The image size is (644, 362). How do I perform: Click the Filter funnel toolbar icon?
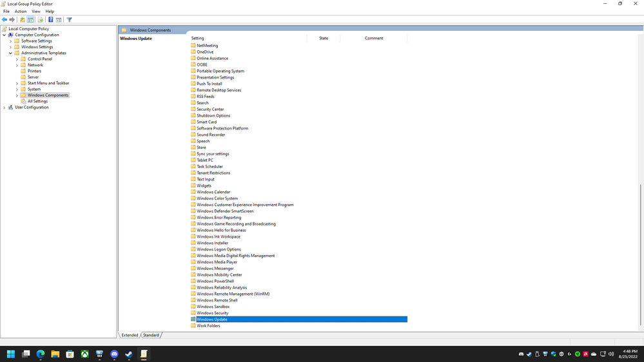click(x=70, y=20)
